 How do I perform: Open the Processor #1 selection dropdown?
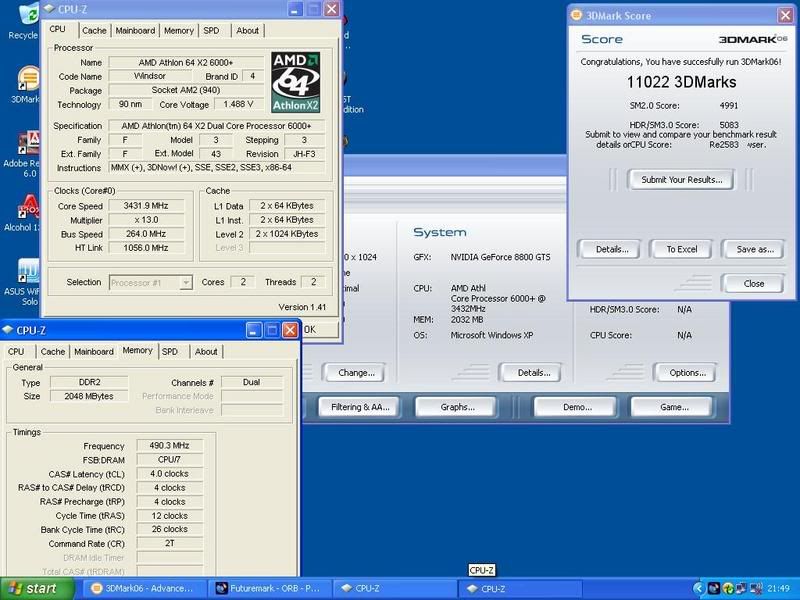click(x=150, y=283)
